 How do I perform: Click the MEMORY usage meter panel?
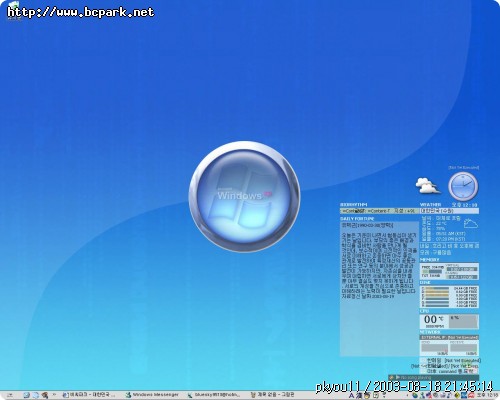coord(449,271)
